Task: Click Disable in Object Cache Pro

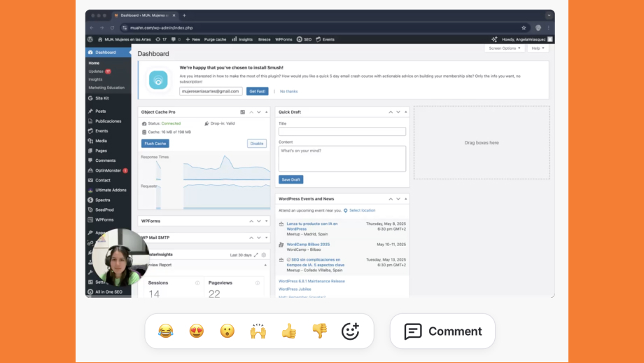Action: 257,144
